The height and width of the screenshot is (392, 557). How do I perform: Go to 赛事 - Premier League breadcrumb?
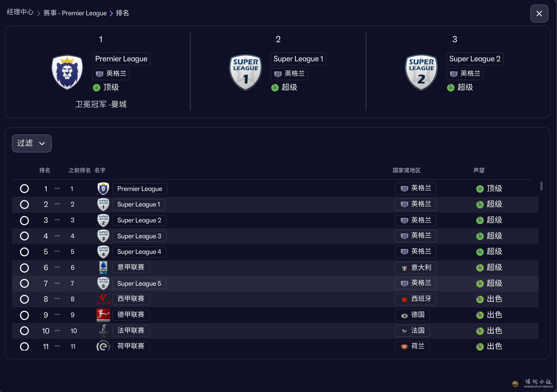tap(75, 13)
